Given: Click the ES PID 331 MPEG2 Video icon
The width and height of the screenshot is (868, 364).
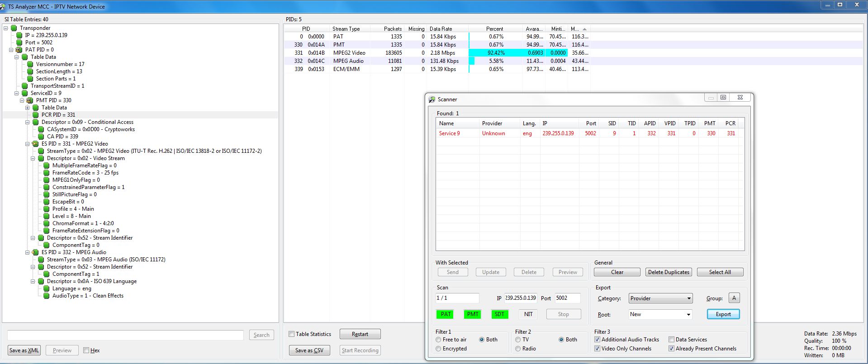Looking at the screenshot, I should tap(35, 144).
